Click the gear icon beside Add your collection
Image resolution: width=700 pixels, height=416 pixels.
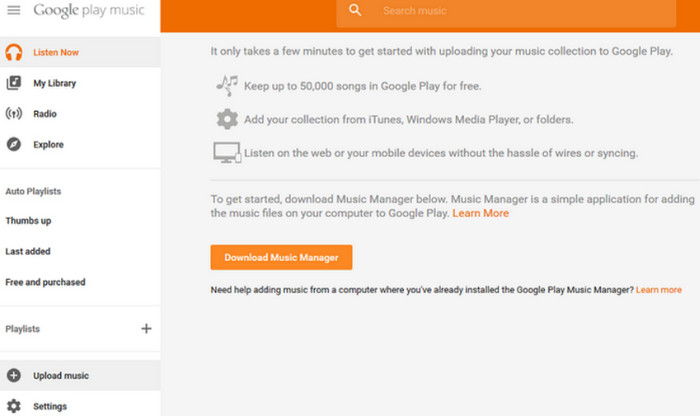[227, 119]
